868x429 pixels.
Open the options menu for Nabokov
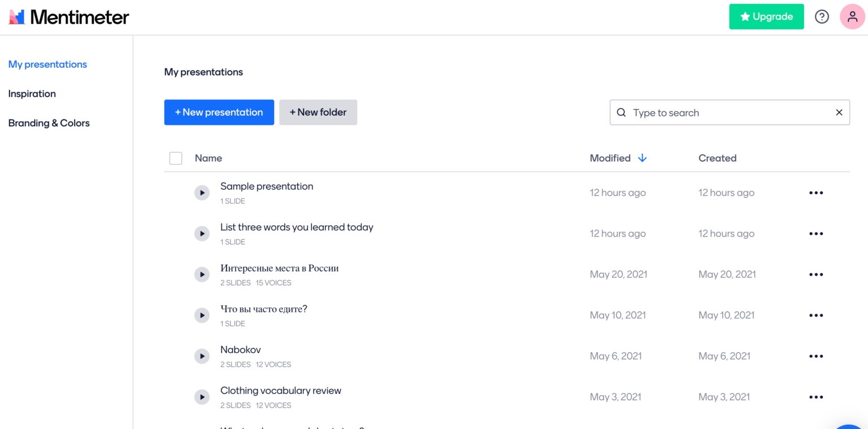point(816,356)
